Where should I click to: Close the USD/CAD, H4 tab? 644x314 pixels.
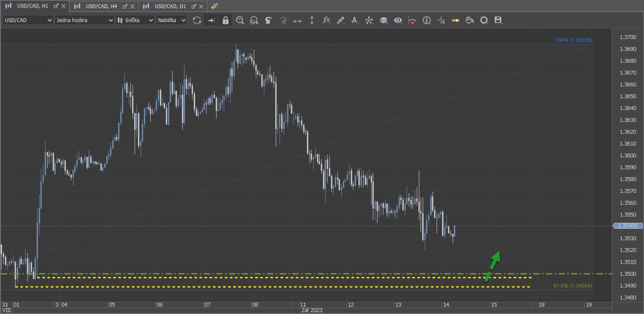[x=132, y=6]
